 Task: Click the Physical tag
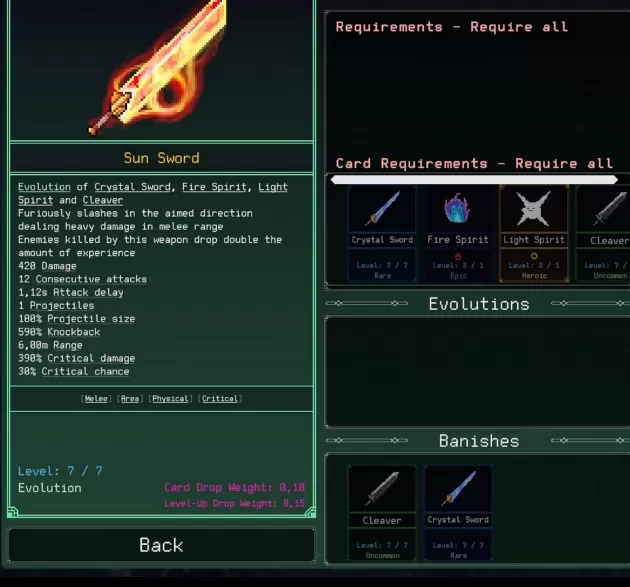(x=170, y=399)
